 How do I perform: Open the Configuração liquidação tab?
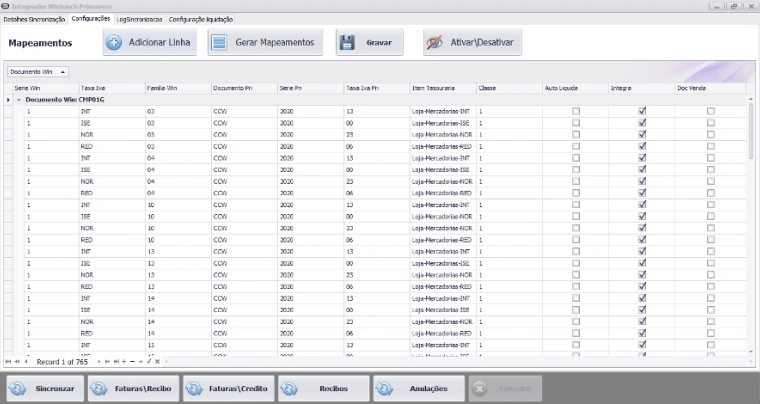(x=201, y=19)
